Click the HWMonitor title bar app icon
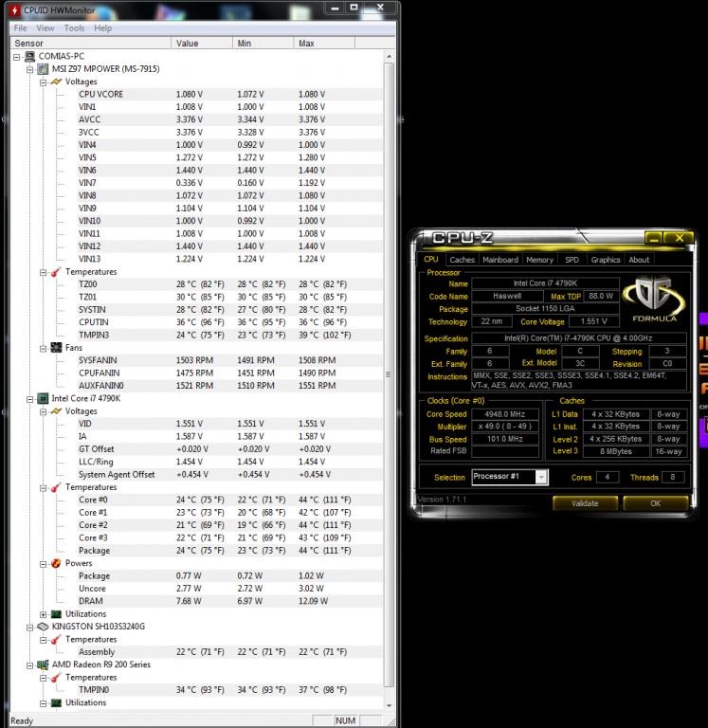Viewport: 708px width, 728px height. pos(15,9)
